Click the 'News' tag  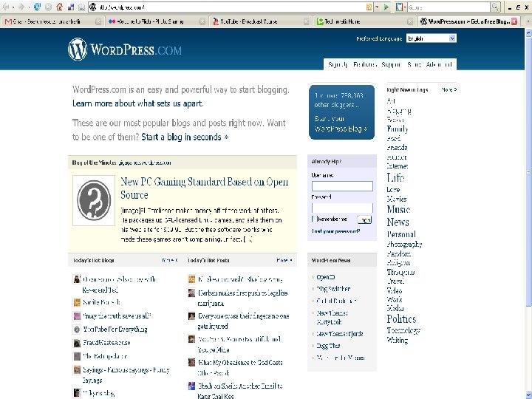click(x=398, y=222)
